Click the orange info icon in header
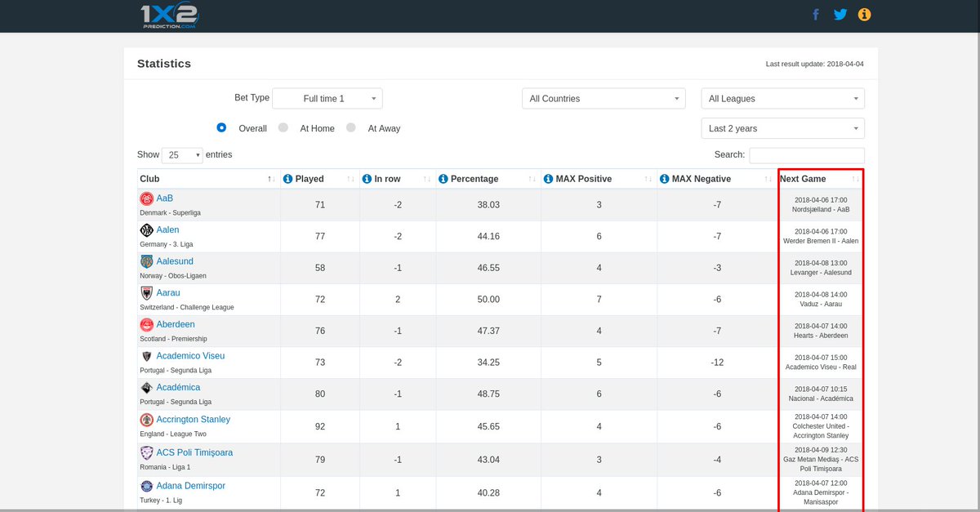 tap(864, 14)
